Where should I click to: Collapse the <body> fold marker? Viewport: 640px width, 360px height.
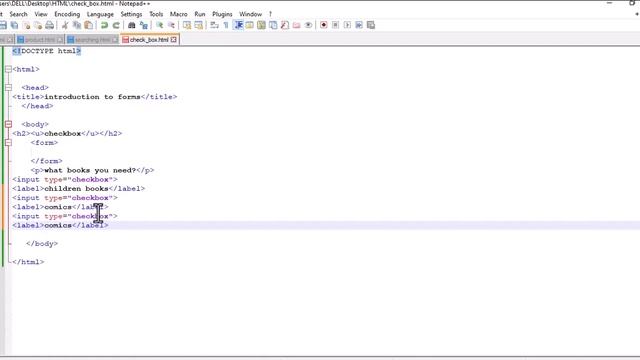[x=8, y=124]
